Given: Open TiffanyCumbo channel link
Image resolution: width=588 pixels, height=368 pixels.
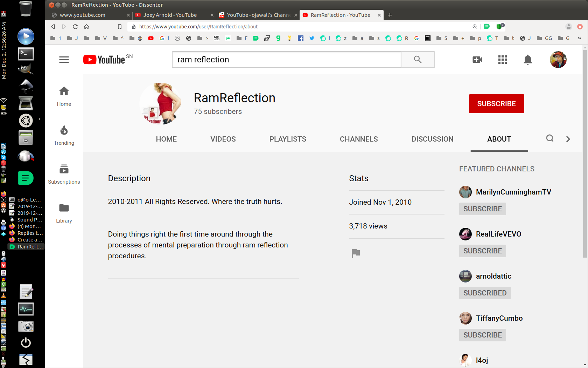Looking at the screenshot, I should (499, 318).
